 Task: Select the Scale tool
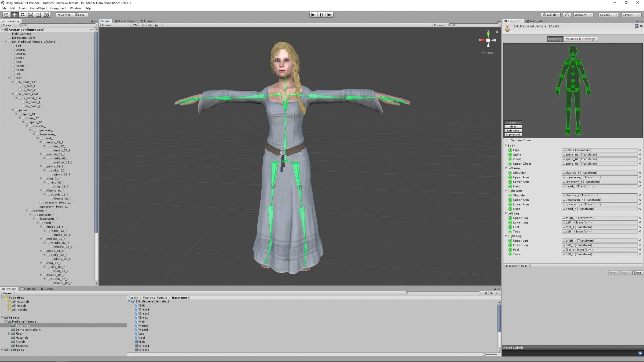(31, 15)
